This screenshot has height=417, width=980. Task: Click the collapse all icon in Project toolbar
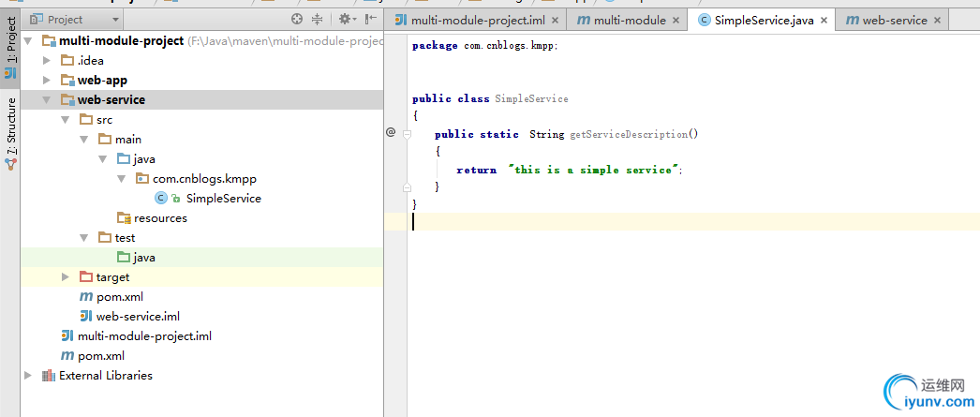click(318, 20)
